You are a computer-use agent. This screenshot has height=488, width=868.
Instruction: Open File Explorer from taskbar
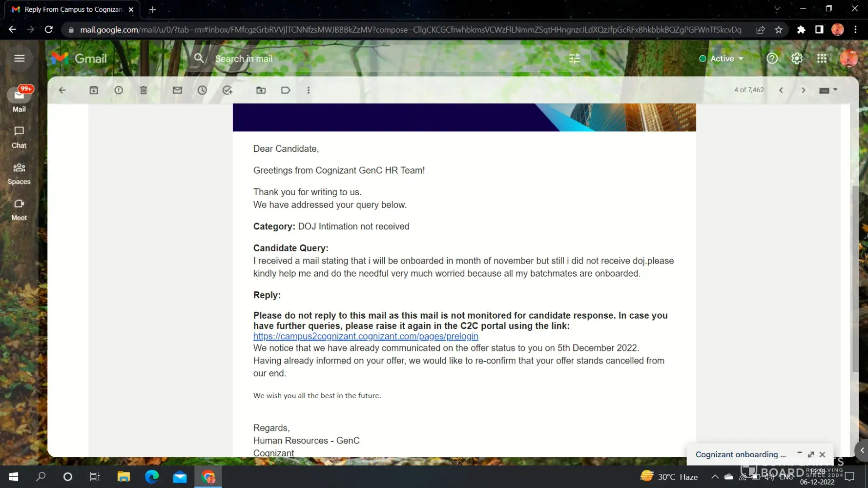click(124, 477)
